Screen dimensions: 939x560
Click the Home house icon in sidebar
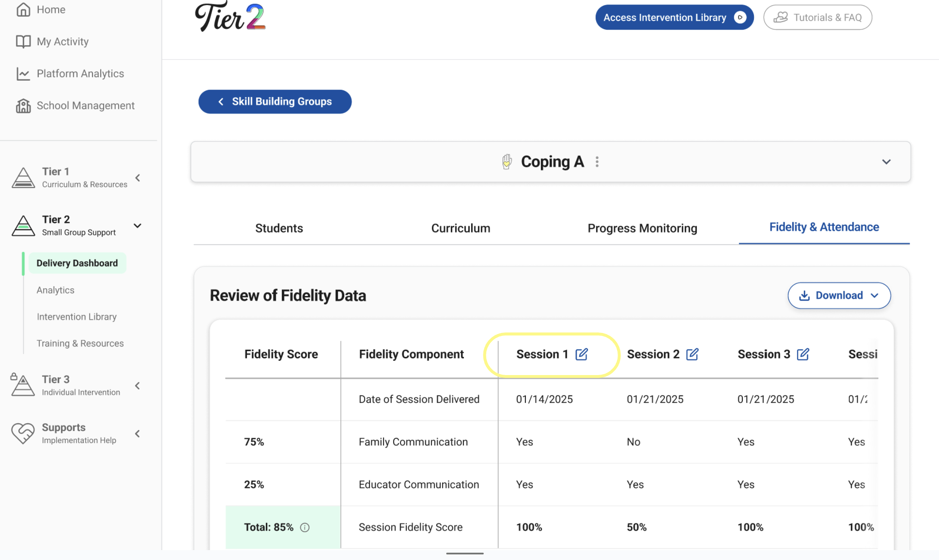23,9
